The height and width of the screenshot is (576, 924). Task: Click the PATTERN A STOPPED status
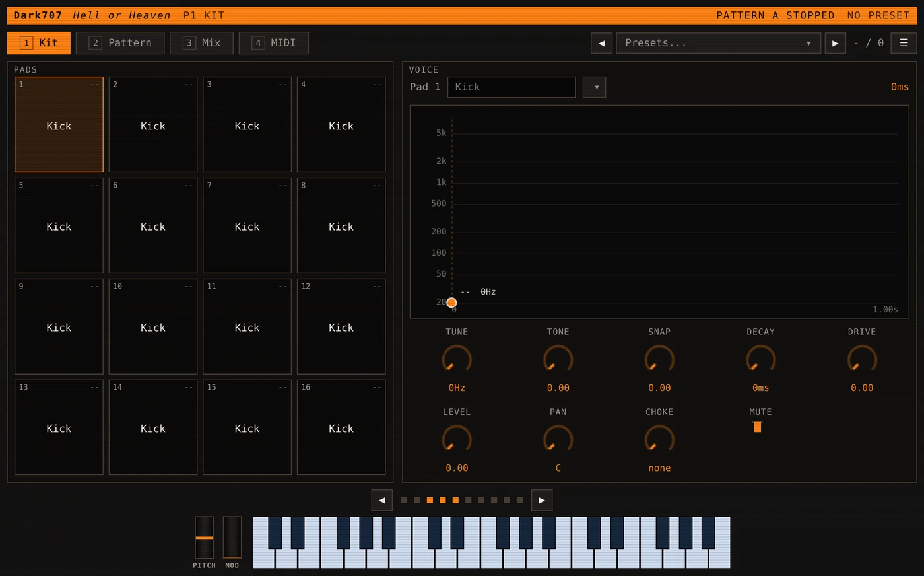(x=775, y=15)
